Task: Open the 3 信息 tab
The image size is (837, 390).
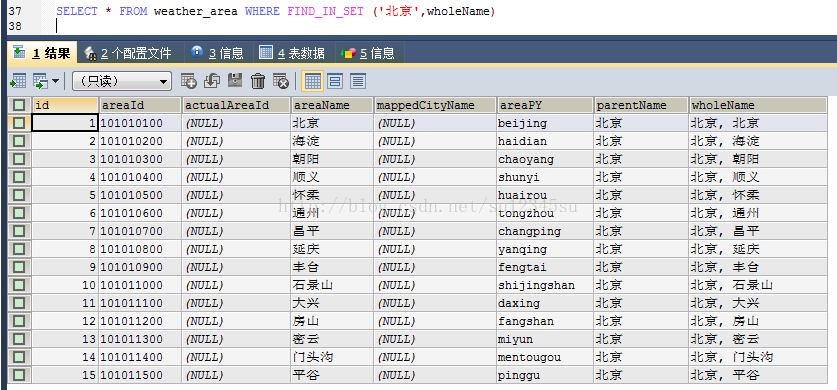Action: click(218, 53)
